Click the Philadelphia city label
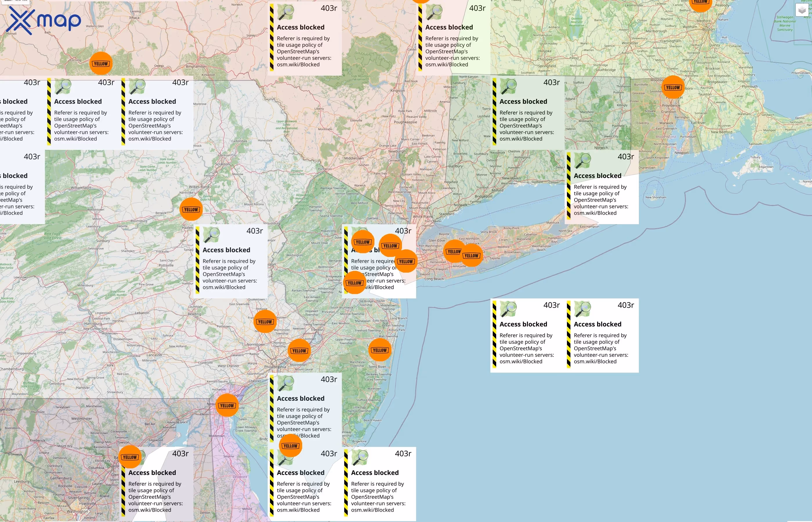 coord(275,367)
